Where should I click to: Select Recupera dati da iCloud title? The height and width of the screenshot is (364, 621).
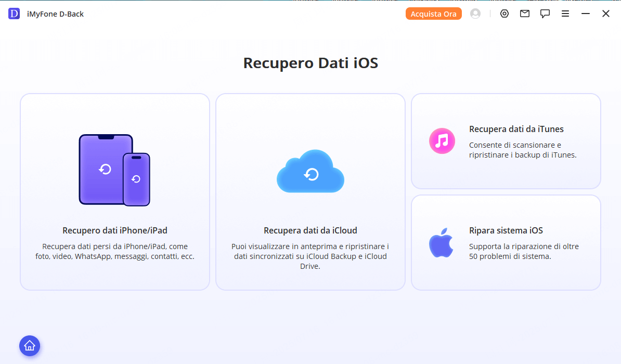[310, 230]
